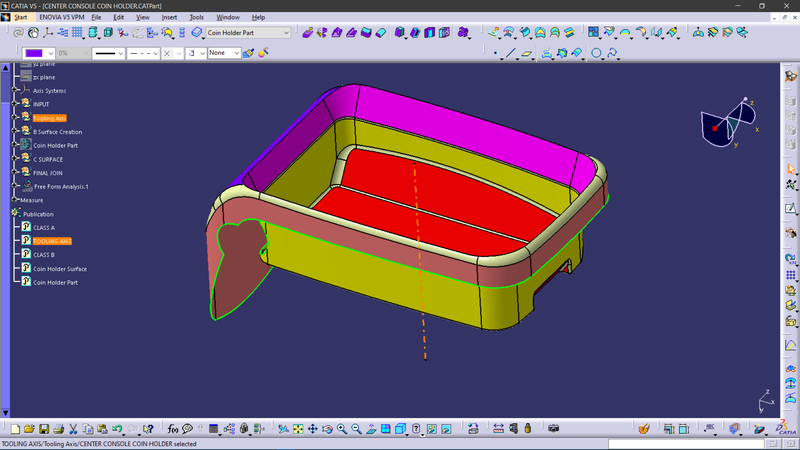Image resolution: width=800 pixels, height=450 pixels.
Task: Click the purple color swatch
Action: (x=34, y=53)
